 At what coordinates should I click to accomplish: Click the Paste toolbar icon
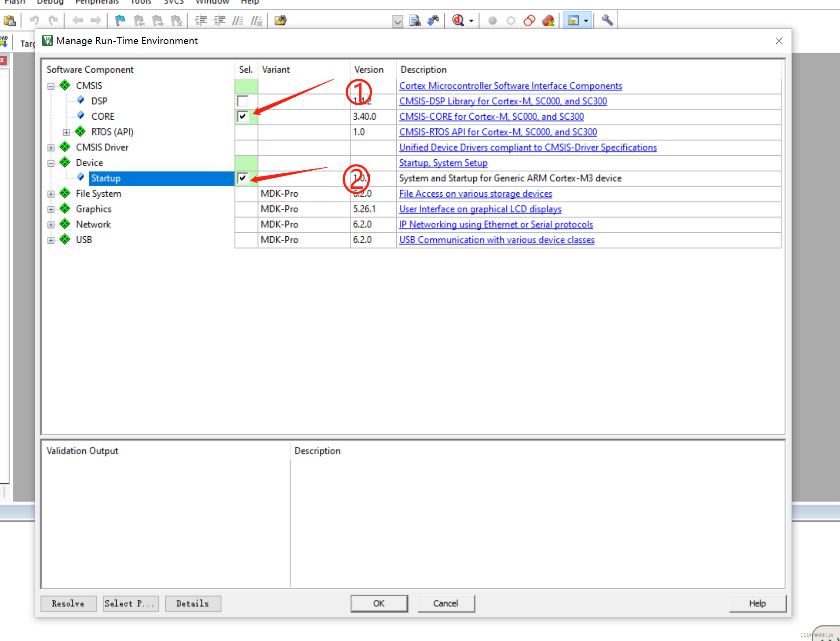(x=10, y=21)
